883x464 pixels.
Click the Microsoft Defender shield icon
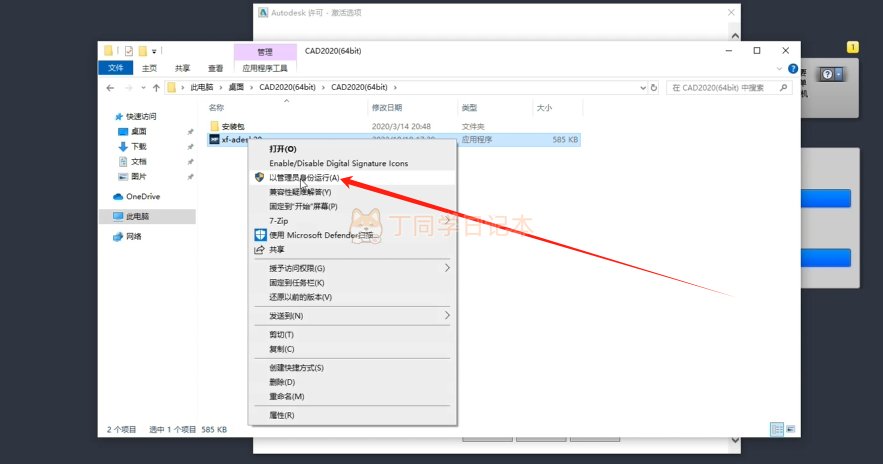(260, 235)
